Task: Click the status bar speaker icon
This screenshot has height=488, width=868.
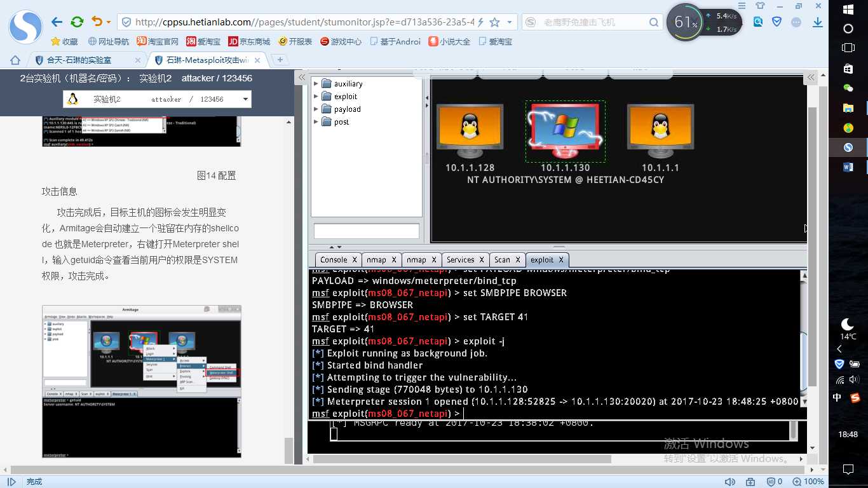Action: pyautogui.click(x=730, y=482)
